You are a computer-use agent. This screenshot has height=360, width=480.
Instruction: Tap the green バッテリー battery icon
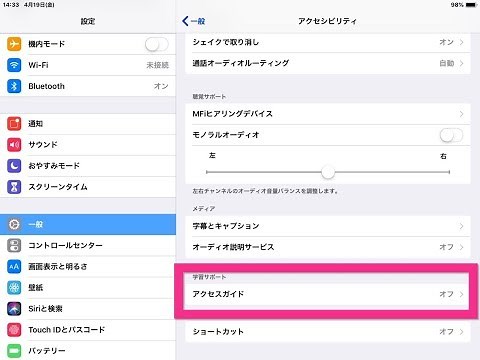click(x=14, y=350)
